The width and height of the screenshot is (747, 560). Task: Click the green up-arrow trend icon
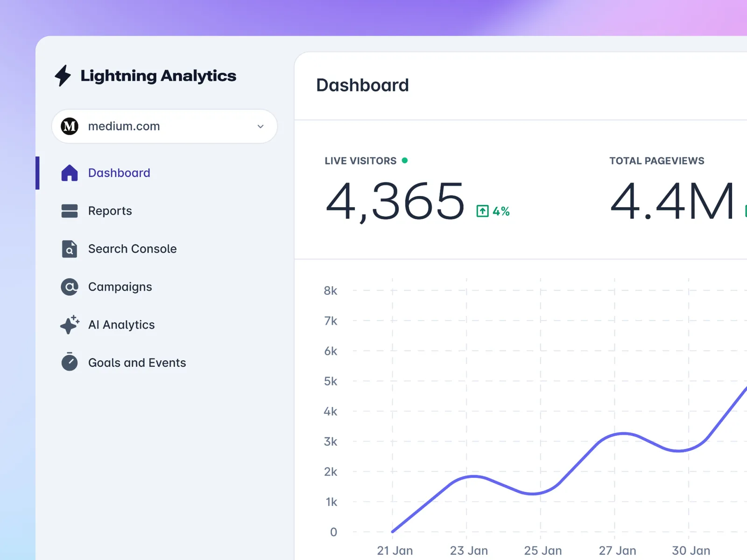click(482, 211)
